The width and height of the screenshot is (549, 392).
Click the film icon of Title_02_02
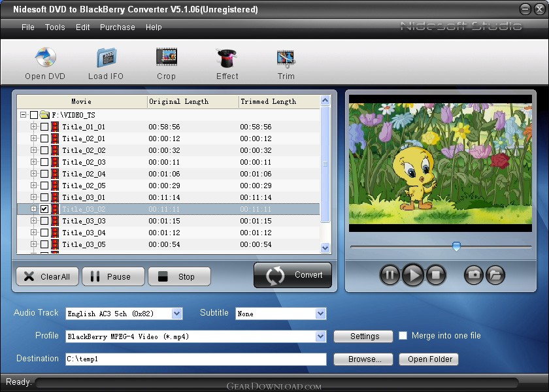(55, 150)
